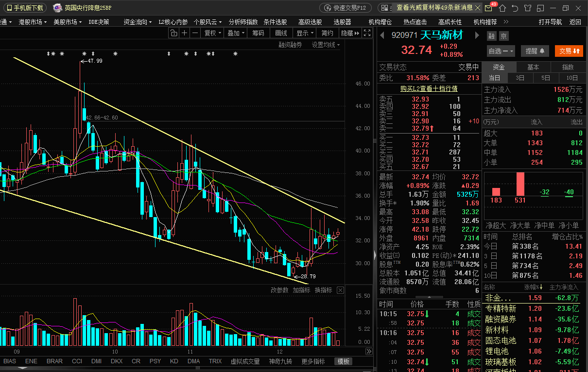Select the 当日 period tab
The height and width of the screenshot is (372, 588).
pyautogui.click(x=495, y=78)
